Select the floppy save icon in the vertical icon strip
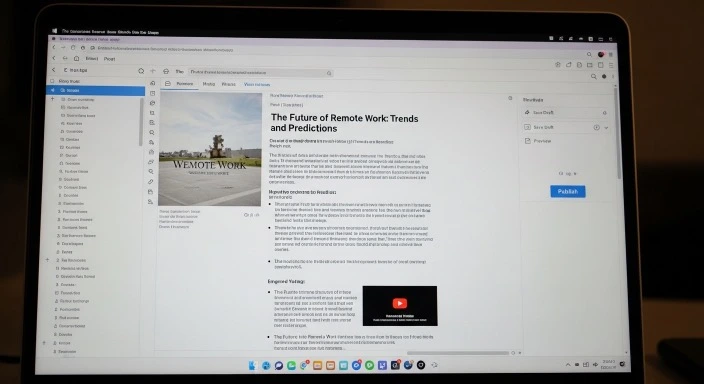 (x=150, y=192)
